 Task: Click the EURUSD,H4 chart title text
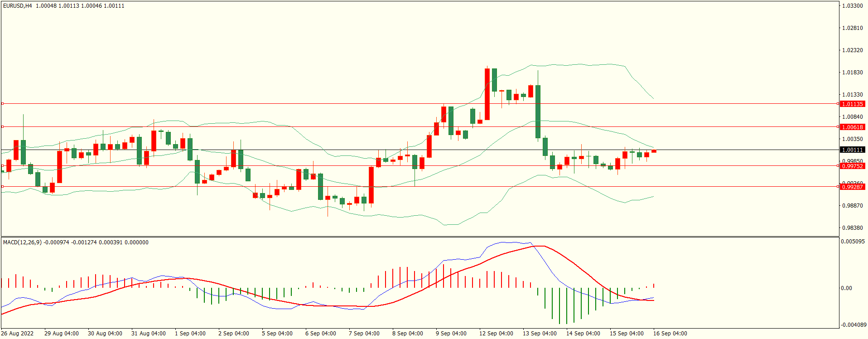pyautogui.click(x=18, y=6)
